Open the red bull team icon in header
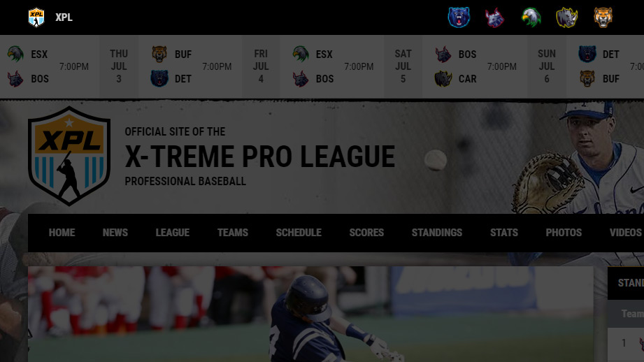The image size is (644, 362). point(494,17)
